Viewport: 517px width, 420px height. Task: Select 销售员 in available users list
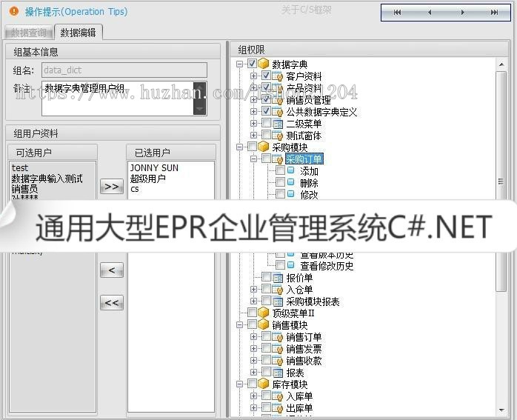24,189
